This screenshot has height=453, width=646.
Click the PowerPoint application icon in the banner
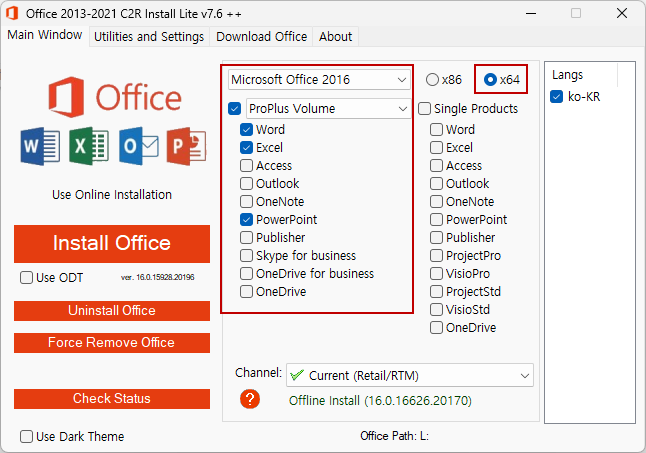[x=186, y=146]
